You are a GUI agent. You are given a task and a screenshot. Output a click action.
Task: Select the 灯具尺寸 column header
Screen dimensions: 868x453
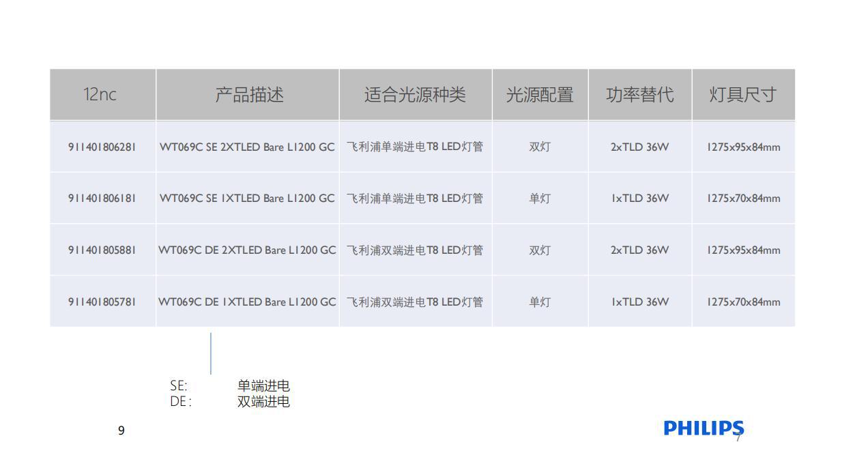[x=744, y=95]
